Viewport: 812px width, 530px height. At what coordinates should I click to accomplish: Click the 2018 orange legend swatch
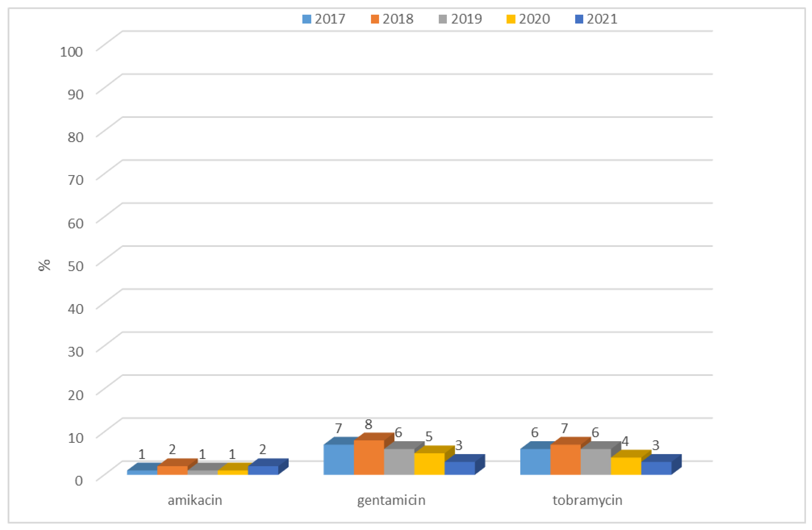[x=375, y=19]
